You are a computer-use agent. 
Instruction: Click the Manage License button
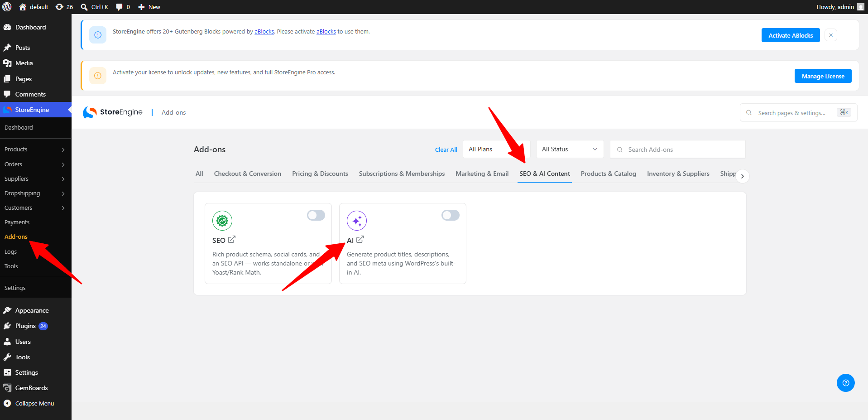[x=823, y=76]
